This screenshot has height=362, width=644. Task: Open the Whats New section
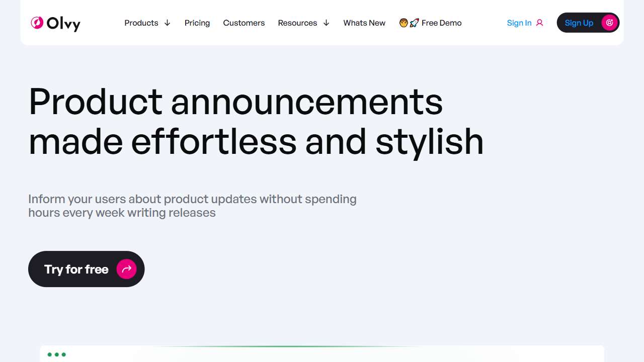point(364,23)
